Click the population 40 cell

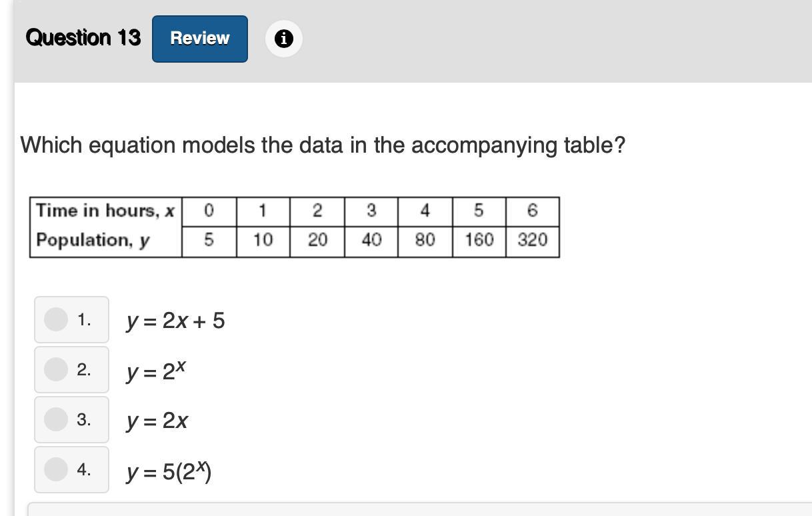[371, 241]
